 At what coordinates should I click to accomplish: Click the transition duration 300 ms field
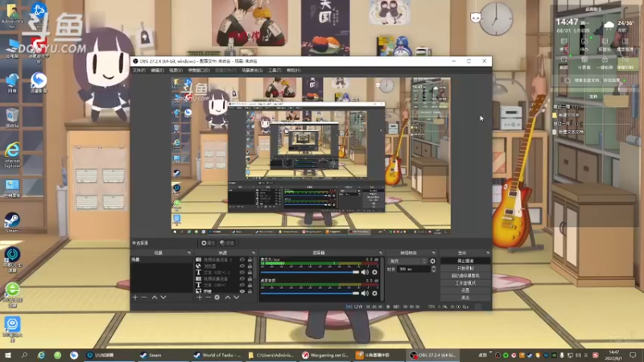pyautogui.click(x=413, y=269)
